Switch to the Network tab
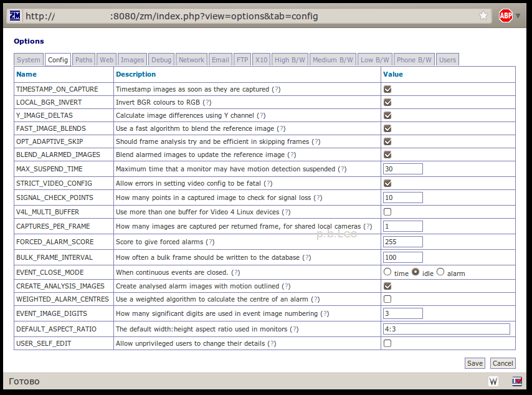This screenshot has height=395, width=532. (x=191, y=60)
